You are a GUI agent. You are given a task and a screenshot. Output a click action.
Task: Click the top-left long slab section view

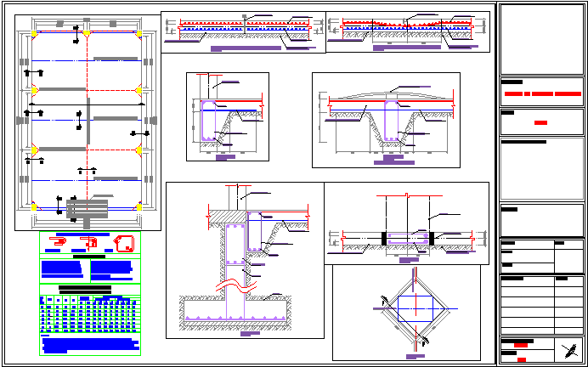coord(243,32)
